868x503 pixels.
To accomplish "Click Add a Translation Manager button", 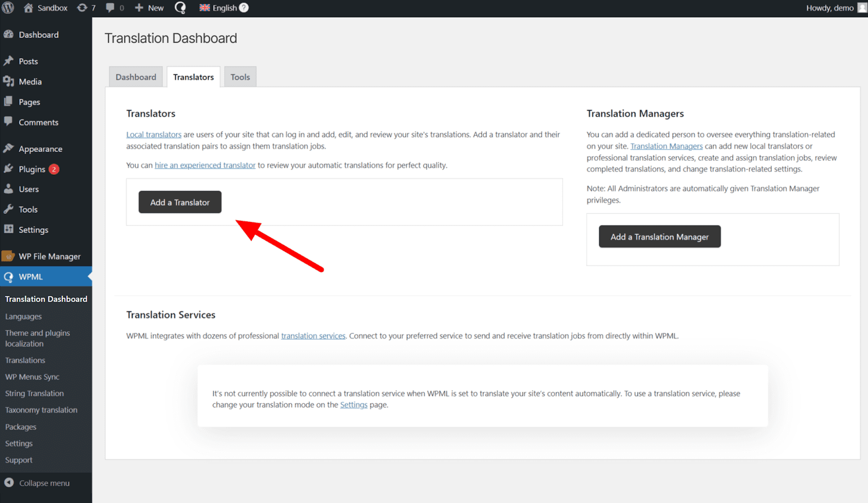I will (x=660, y=237).
